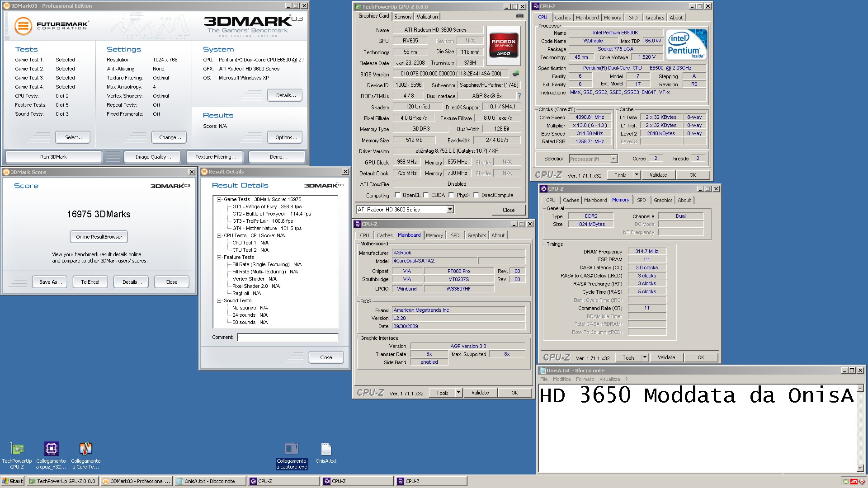Click the Online ResultBrowser button
Image resolution: width=868 pixels, height=488 pixels.
[x=99, y=237]
